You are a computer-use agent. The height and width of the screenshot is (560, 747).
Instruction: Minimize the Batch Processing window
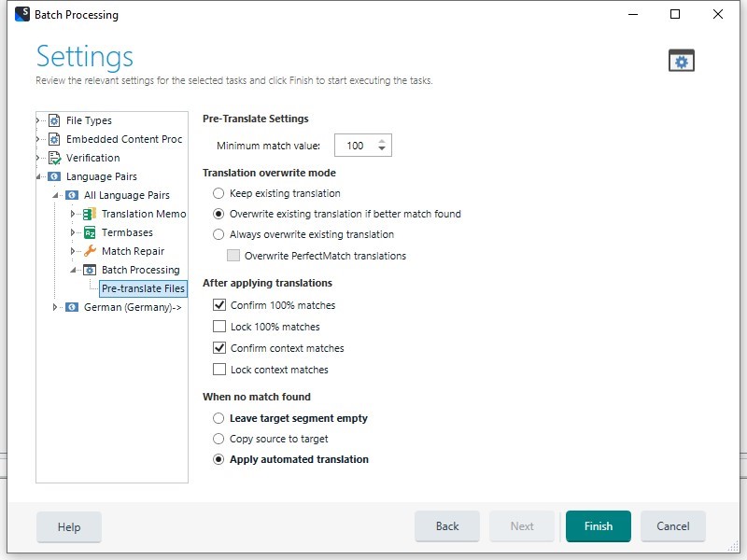coord(633,14)
